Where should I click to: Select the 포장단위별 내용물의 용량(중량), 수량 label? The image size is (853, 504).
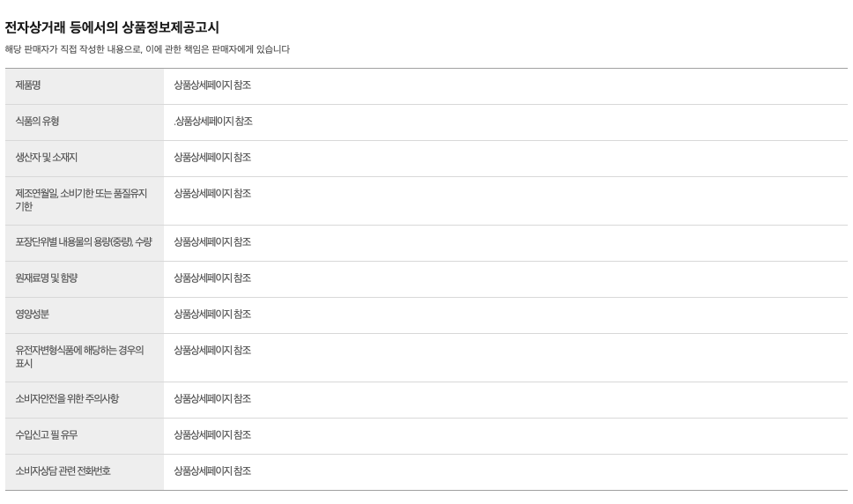(x=84, y=242)
